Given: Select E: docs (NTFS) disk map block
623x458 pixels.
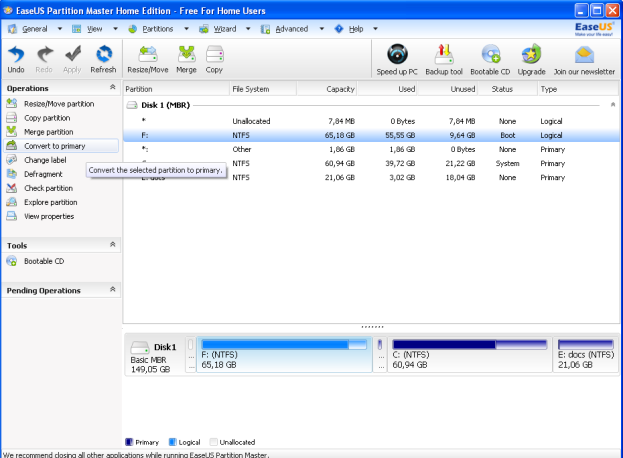Looking at the screenshot, I should coord(586,355).
